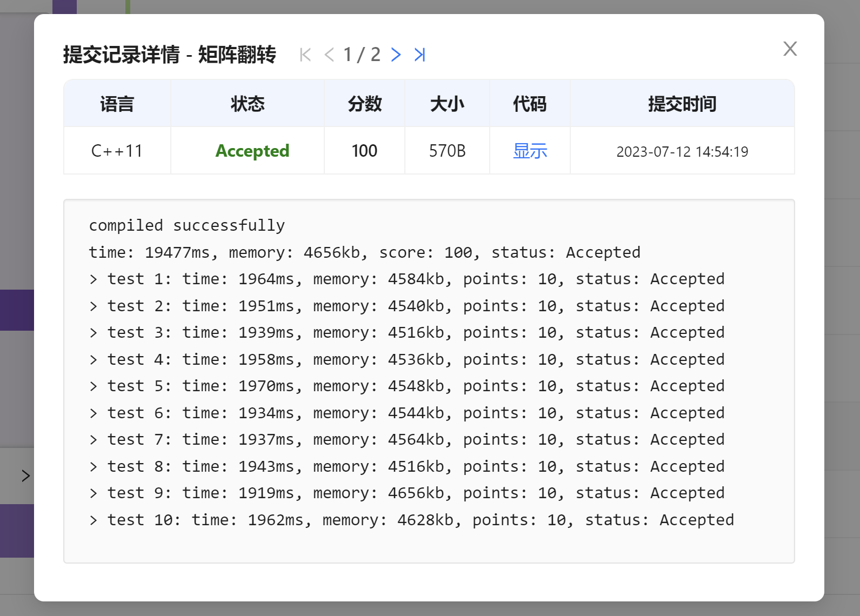Click the page indicator 1 / 2
This screenshot has width=860, height=616.
[362, 55]
